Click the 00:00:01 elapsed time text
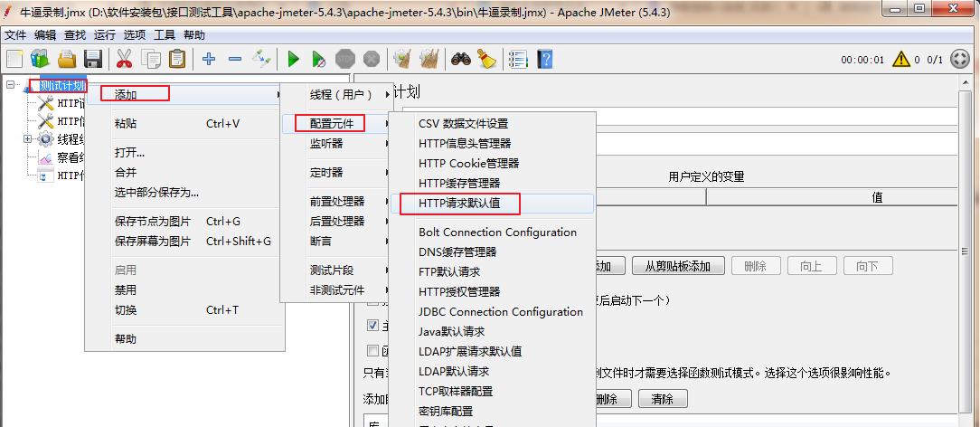Image resolution: width=980 pixels, height=427 pixels. click(862, 60)
